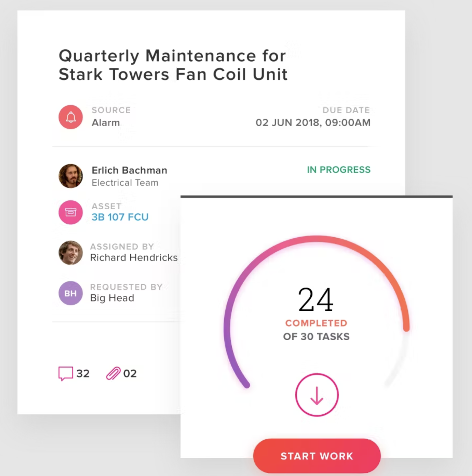
Task: Click the In Progress status label
Action: (x=338, y=170)
